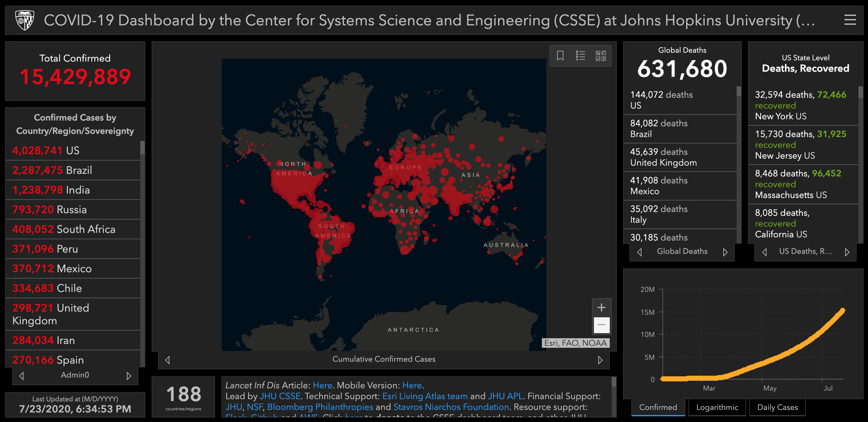Viewport: 868px width, 422px height.
Task: Switch chart to Daily Cases tab
Action: (x=777, y=407)
